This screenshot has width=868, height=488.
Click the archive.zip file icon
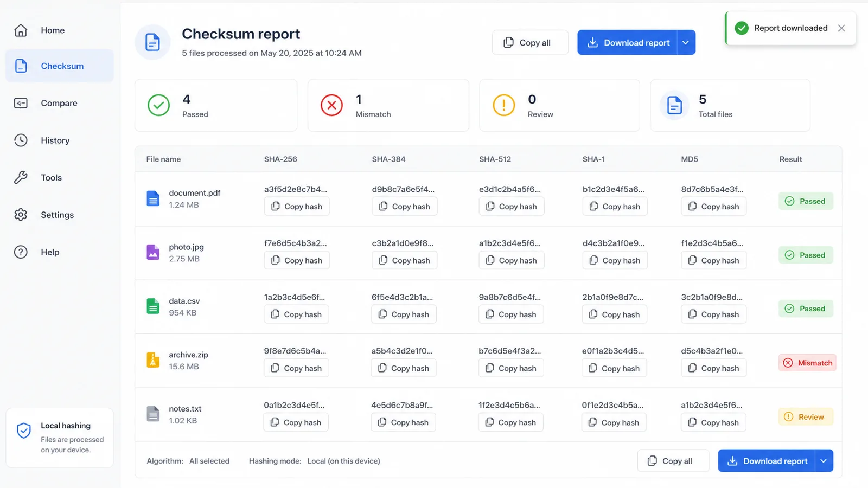153,360
